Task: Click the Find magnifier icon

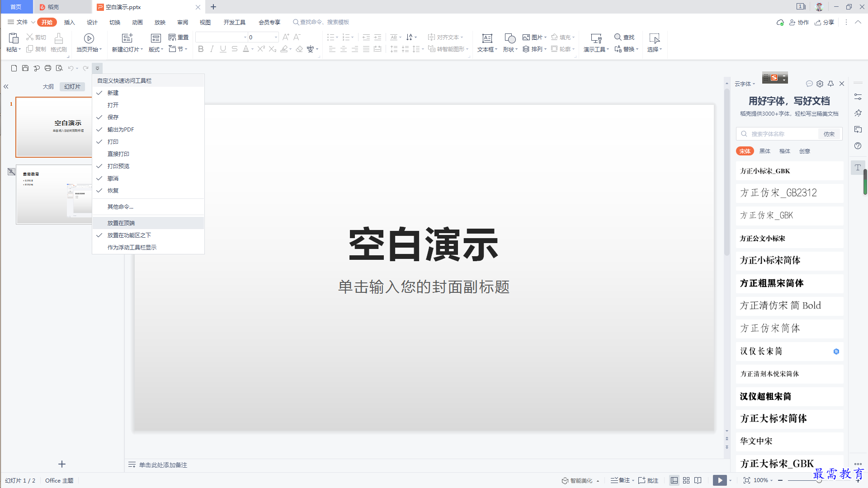Action: click(618, 37)
